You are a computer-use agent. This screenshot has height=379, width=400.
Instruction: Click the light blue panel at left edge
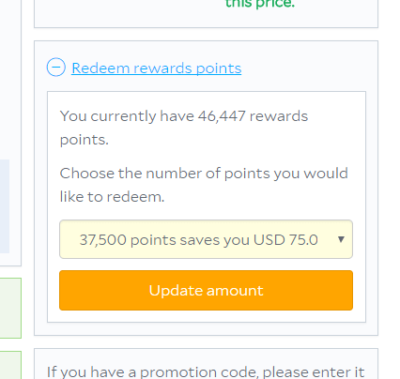coord(4,206)
